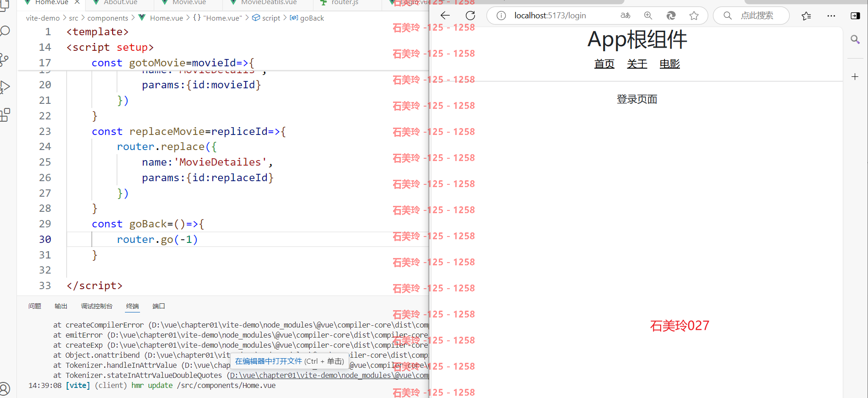Close the Home.vue editor tab

point(77,2)
